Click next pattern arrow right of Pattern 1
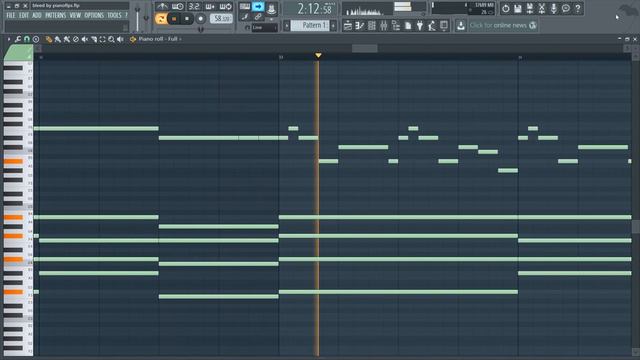 point(333,26)
